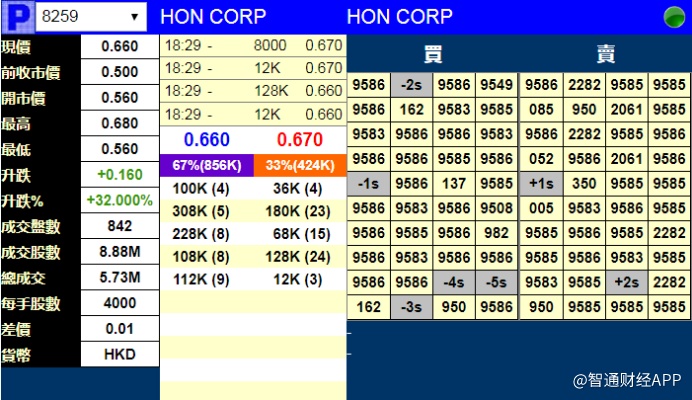Click the 成交盤數 label
This screenshot has width=692, height=400.
[x=30, y=226]
